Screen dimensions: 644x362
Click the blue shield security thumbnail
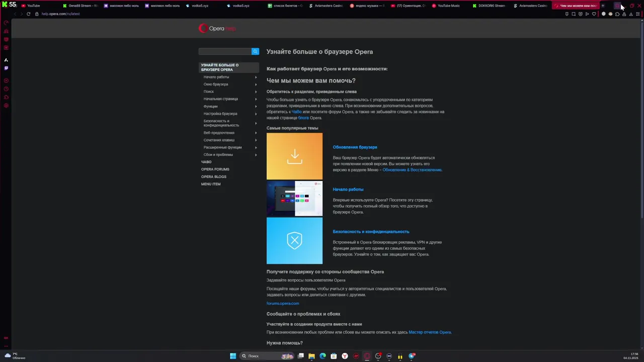click(x=294, y=241)
